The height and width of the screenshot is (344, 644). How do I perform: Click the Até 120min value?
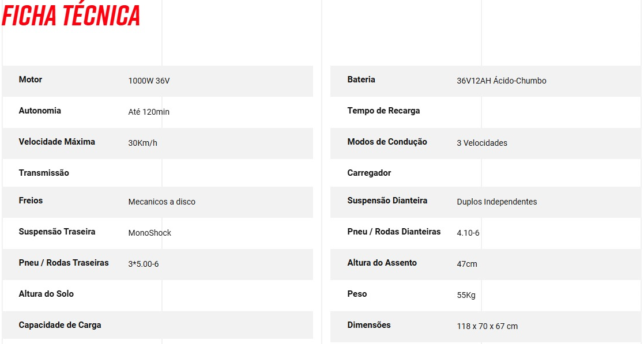coord(149,112)
